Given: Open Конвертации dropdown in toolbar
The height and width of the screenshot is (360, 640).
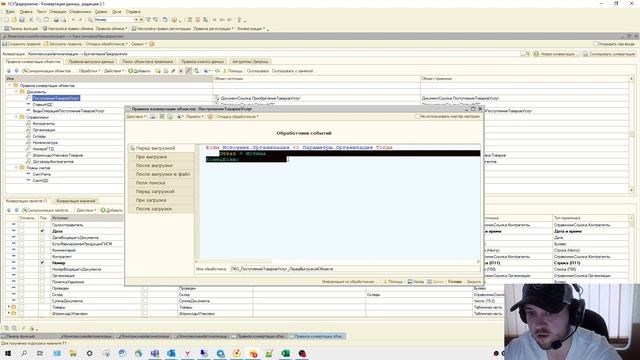Looking at the screenshot, I should [x=251, y=29].
